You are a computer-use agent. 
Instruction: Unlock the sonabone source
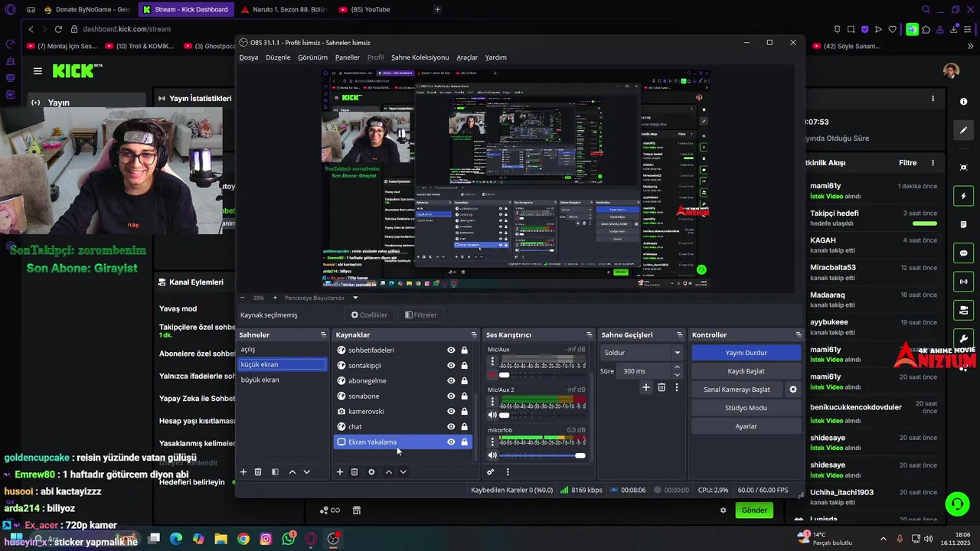464,396
